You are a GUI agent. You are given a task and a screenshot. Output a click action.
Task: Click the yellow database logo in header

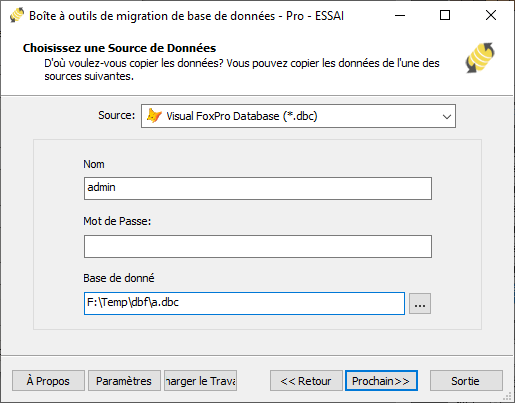[480, 58]
